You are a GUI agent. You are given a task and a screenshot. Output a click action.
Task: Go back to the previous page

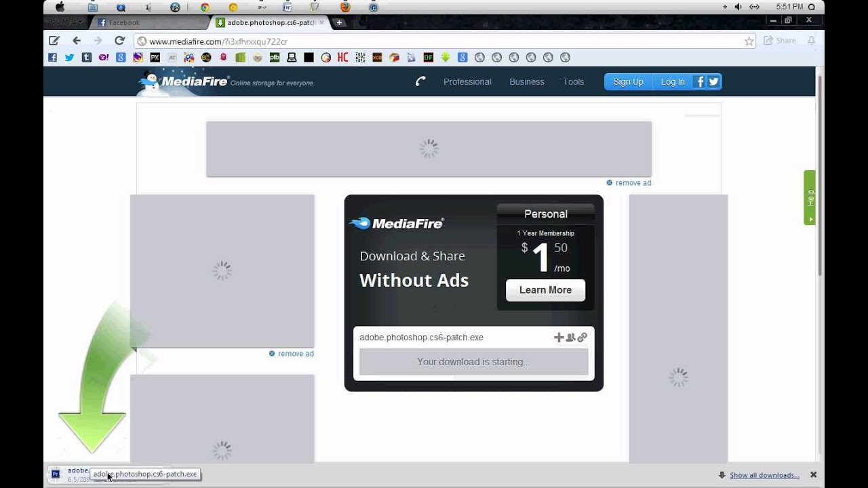click(77, 41)
